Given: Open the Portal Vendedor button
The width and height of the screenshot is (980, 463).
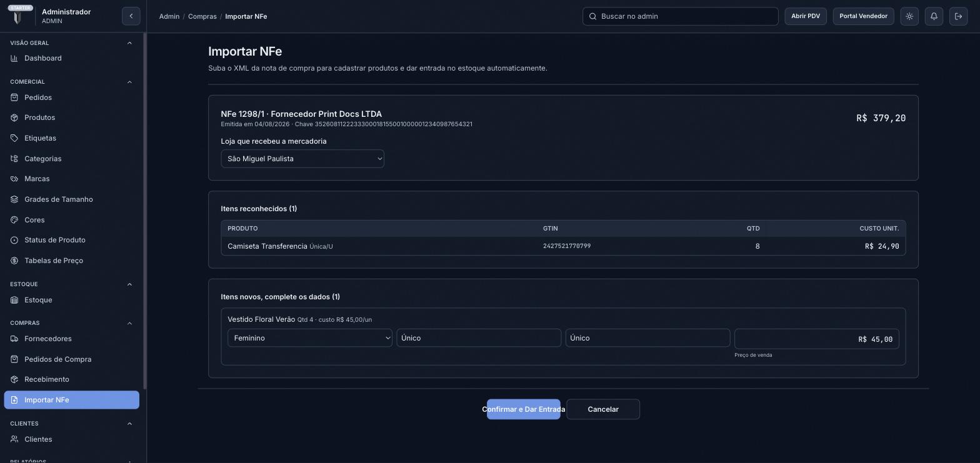Looking at the screenshot, I should click(863, 16).
